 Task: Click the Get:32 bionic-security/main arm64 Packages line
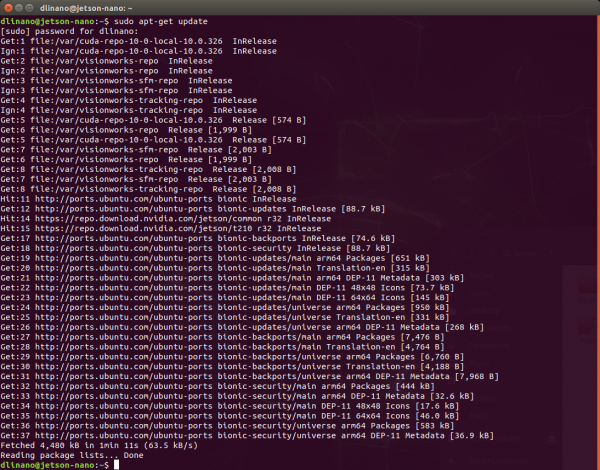217,386
